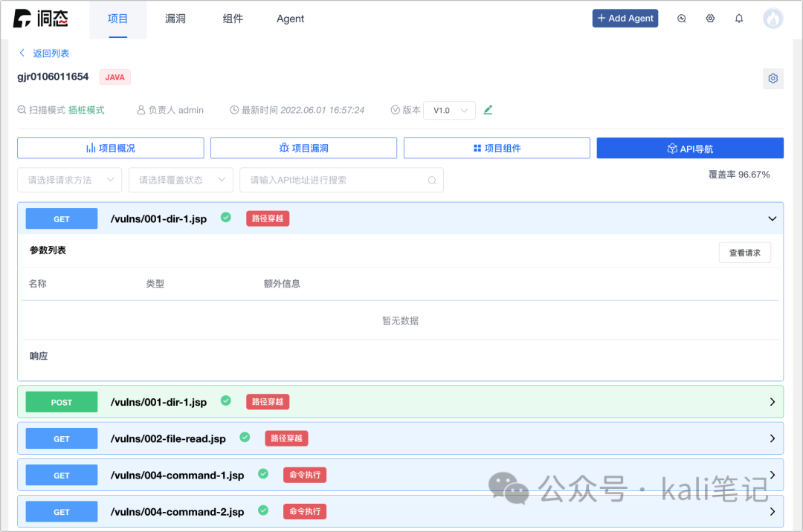The width and height of the screenshot is (803, 532).
Task: Open the header settings gear icon
Action: [710, 19]
